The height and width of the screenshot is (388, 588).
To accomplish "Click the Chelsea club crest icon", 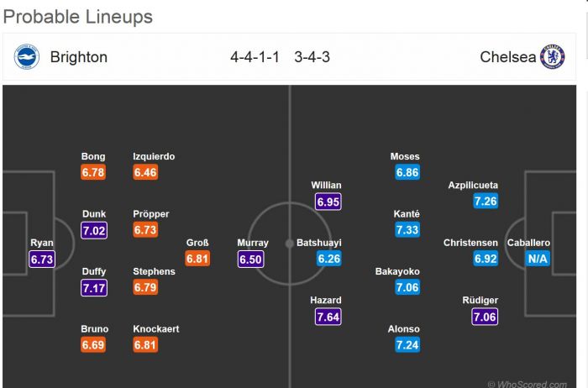I will click(x=552, y=57).
